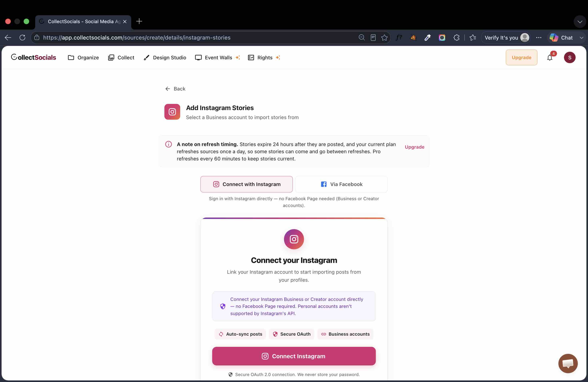Click Verify It's you profile button
The width and height of the screenshot is (588, 382).
click(x=506, y=38)
